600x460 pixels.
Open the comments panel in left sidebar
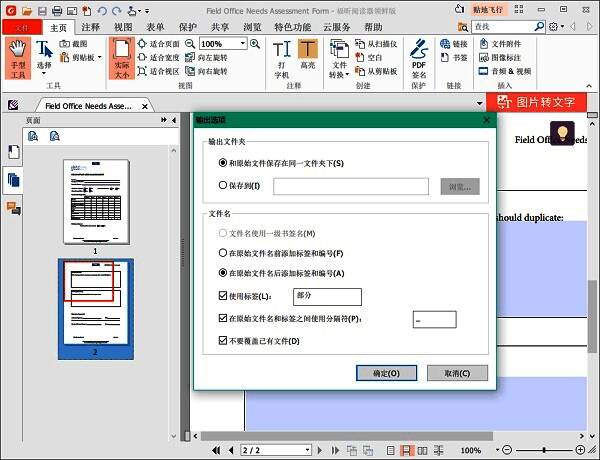[x=14, y=208]
